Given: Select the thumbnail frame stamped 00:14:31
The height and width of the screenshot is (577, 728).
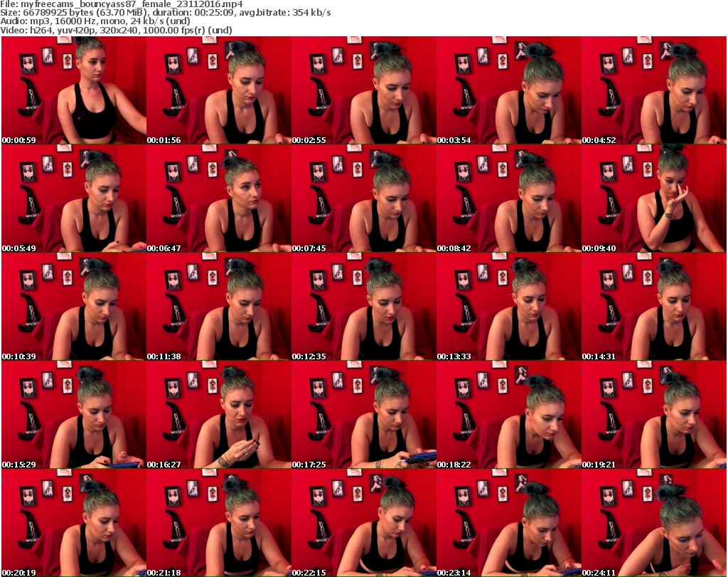Looking at the screenshot, I should click(654, 307).
